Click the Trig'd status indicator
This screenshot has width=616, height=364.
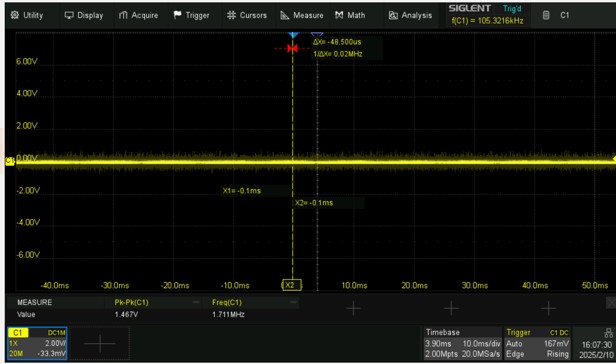pyautogui.click(x=512, y=9)
